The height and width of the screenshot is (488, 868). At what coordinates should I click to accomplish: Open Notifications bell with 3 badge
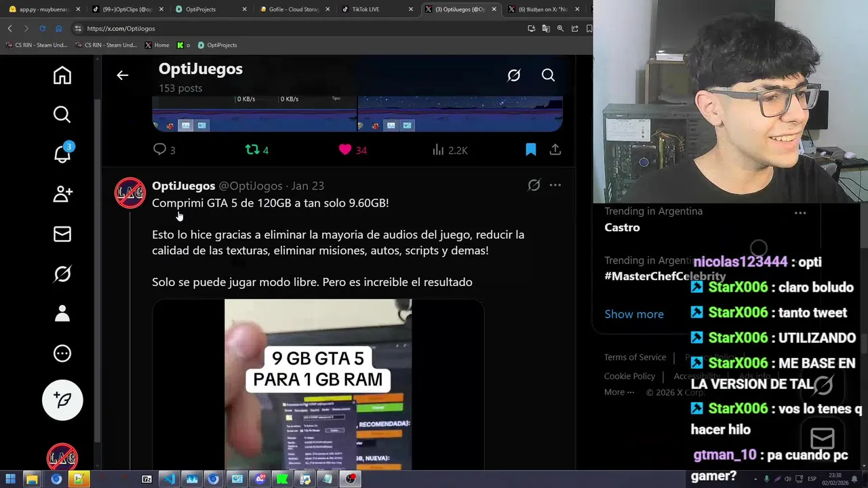[x=62, y=154]
